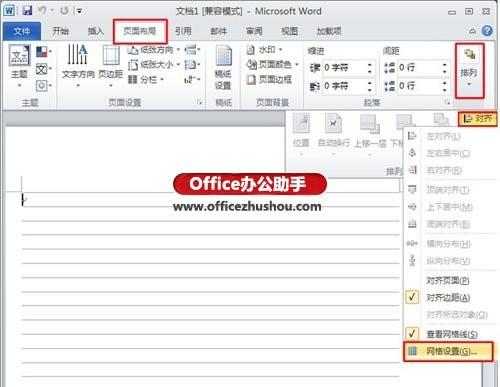The width and height of the screenshot is (500, 387).
Task: Click in the document text area first line
Action: coord(211,199)
